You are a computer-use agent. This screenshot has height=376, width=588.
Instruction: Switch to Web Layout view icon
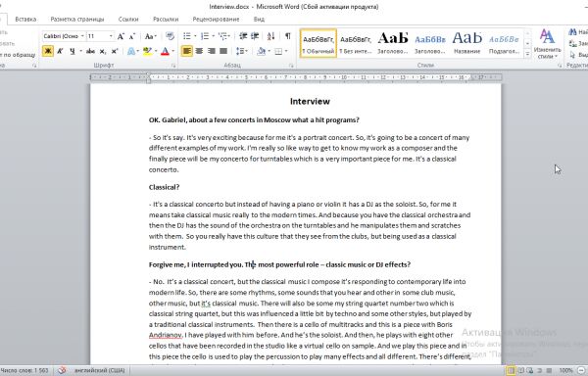click(x=530, y=370)
